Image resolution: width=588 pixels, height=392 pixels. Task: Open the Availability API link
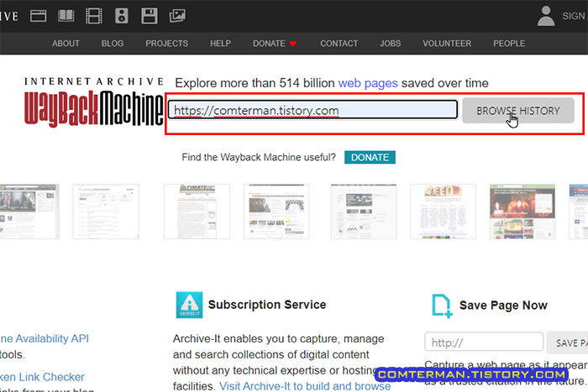point(45,338)
